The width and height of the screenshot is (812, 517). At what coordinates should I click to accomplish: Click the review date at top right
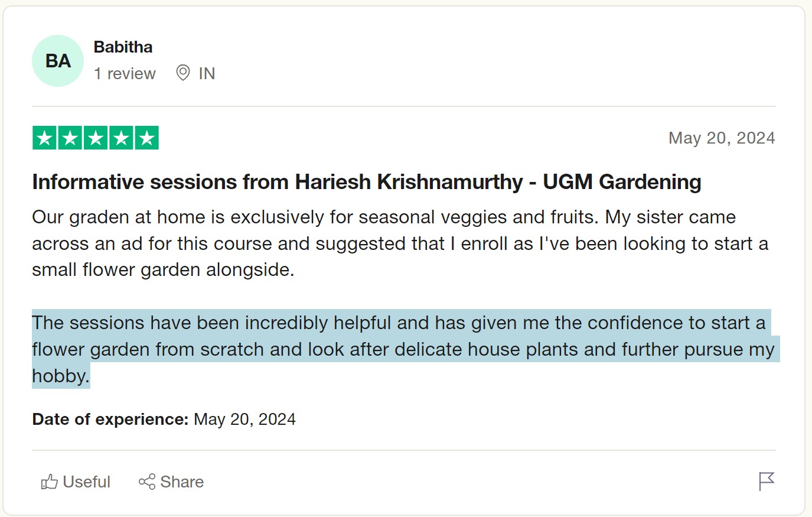(721, 138)
